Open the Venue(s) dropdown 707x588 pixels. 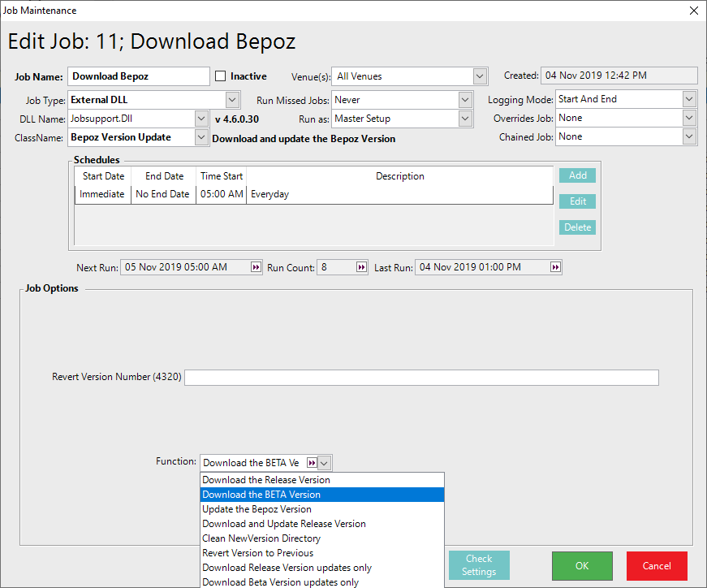point(480,76)
